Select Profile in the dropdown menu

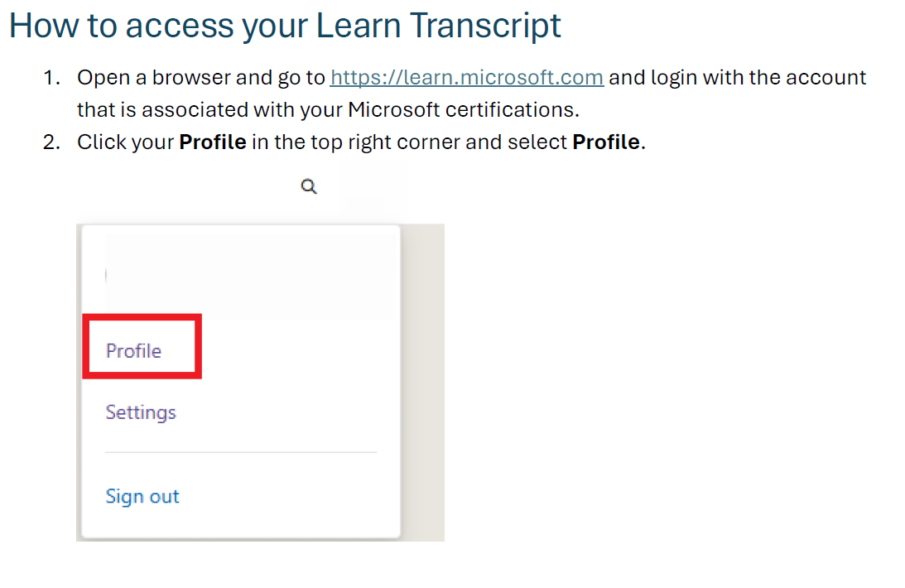point(134,351)
